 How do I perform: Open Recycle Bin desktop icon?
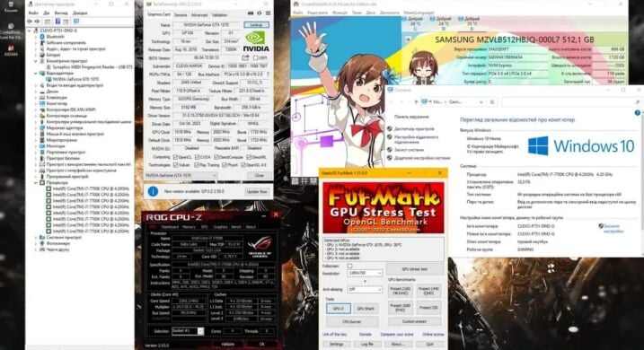(x=10, y=5)
